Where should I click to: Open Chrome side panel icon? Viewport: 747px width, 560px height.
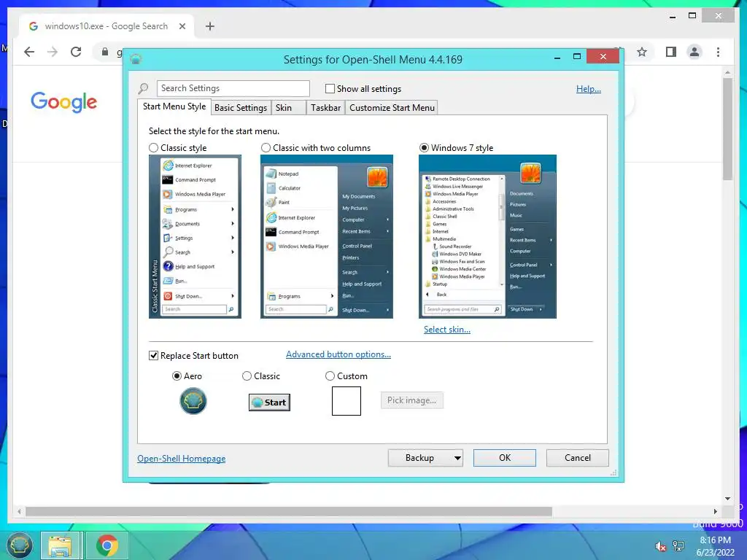point(671,52)
